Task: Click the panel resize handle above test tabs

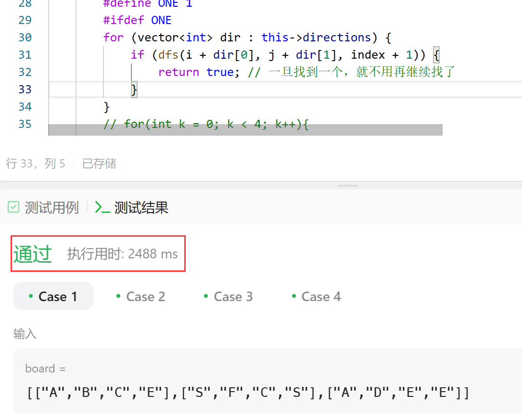Action: pyautogui.click(x=348, y=185)
